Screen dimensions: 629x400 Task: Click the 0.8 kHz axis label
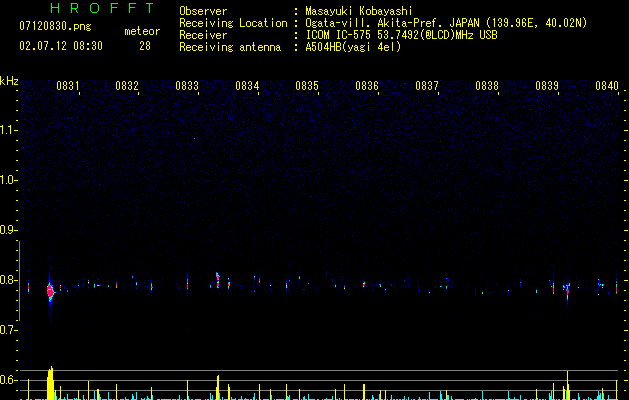[x=8, y=280]
